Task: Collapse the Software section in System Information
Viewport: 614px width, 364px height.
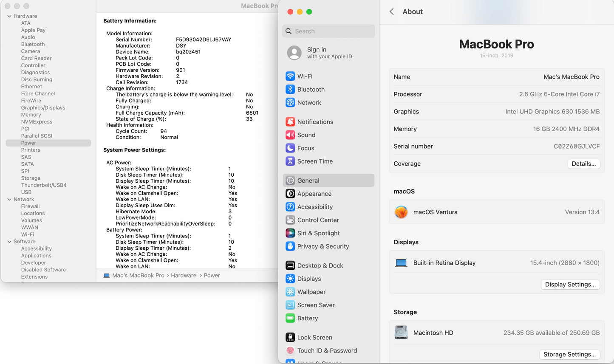Action: [9, 241]
